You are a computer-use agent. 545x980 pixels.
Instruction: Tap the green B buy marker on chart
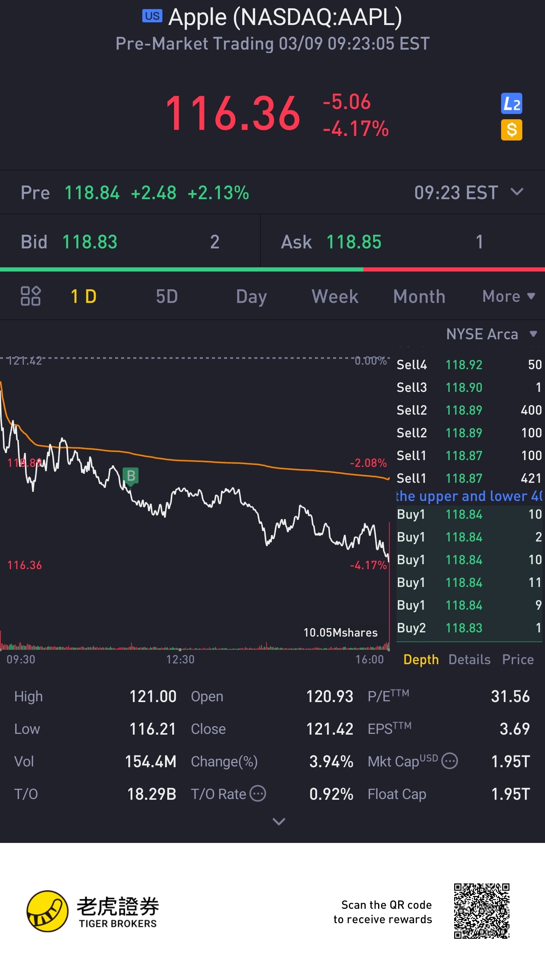tap(131, 476)
